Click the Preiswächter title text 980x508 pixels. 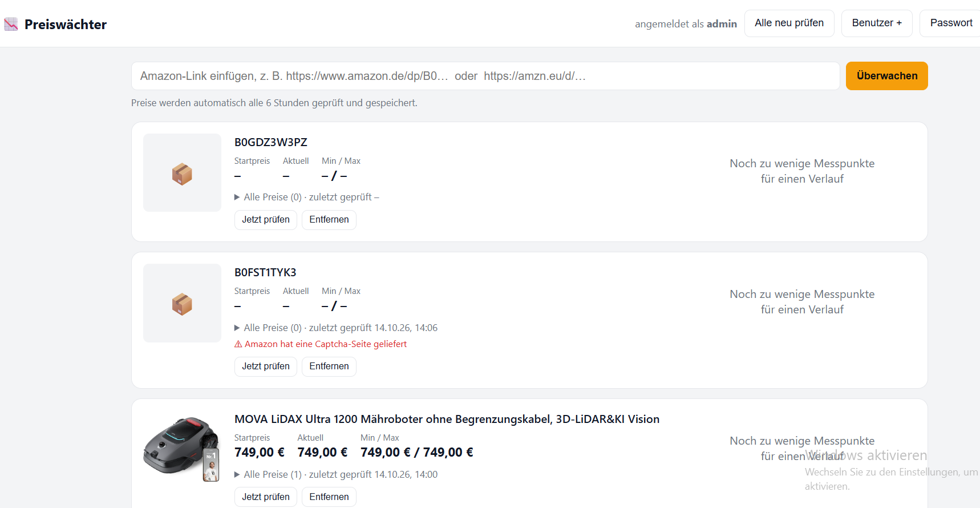[66, 25]
